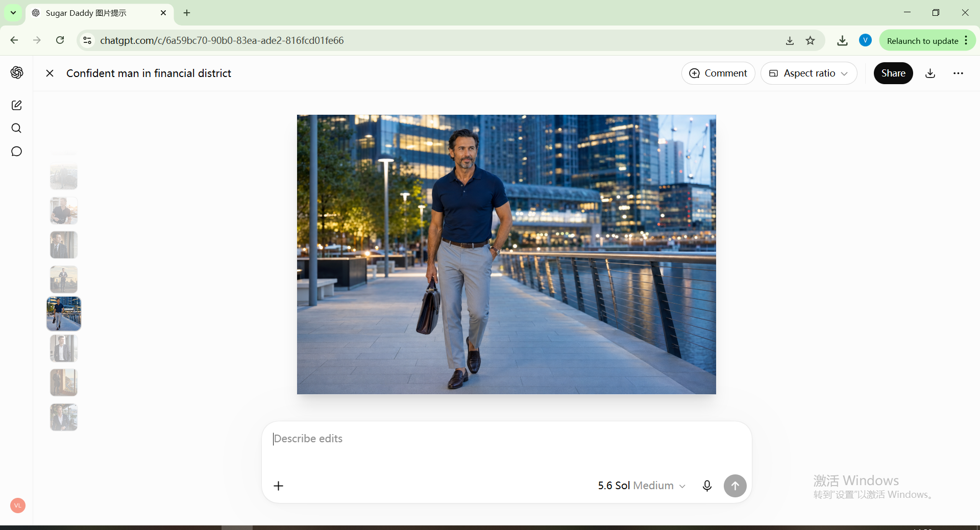This screenshot has width=980, height=530.
Task: Click the Comment button
Action: click(x=718, y=73)
